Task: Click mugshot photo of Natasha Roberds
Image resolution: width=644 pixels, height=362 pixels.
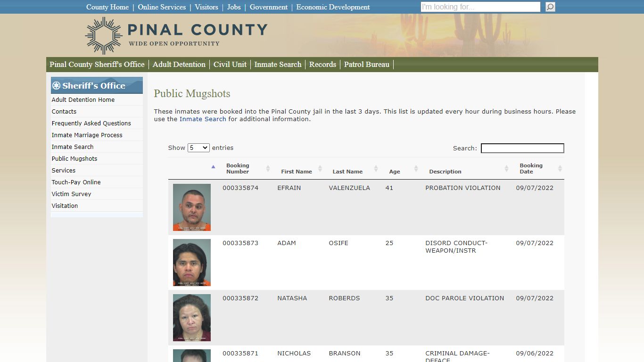Action: pos(192,318)
